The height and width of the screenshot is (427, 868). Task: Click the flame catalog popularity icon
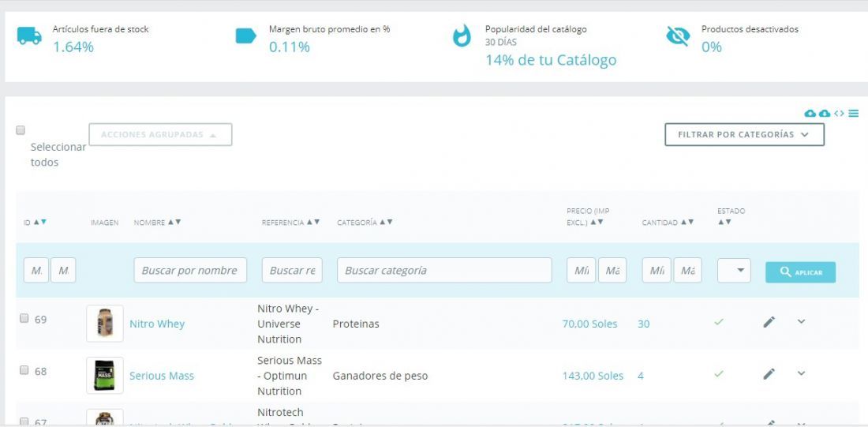tap(462, 36)
